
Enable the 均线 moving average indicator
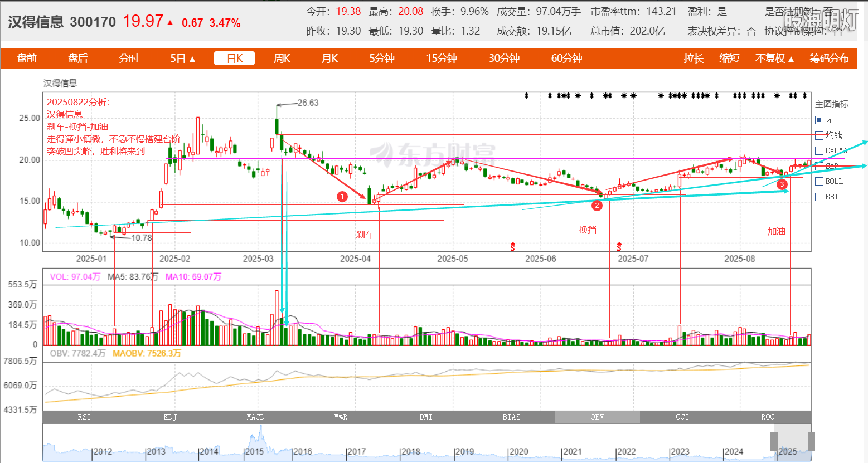coord(819,135)
